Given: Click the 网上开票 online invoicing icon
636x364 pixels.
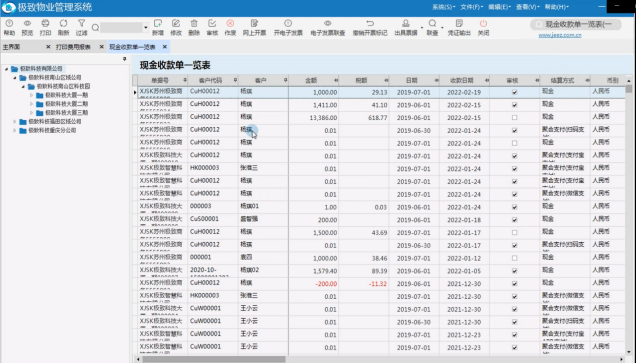Looking at the screenshot, I should 254,24.
